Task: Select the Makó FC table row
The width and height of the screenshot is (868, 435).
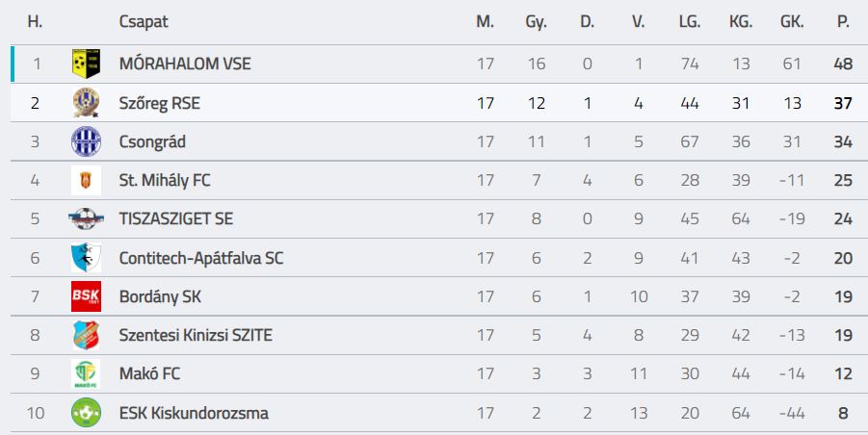Action: pyautogui.click(x=434, y=373)
